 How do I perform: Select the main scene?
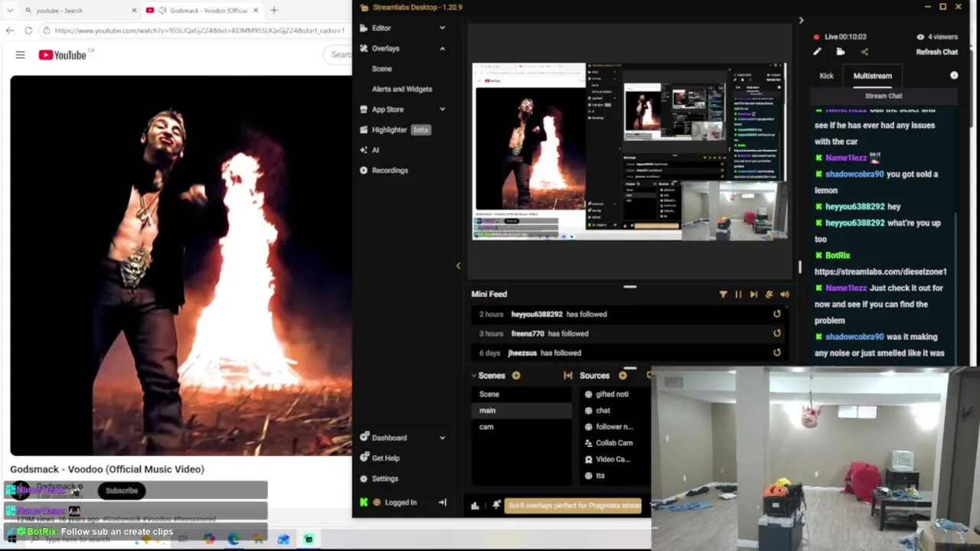tap(521, 410)
